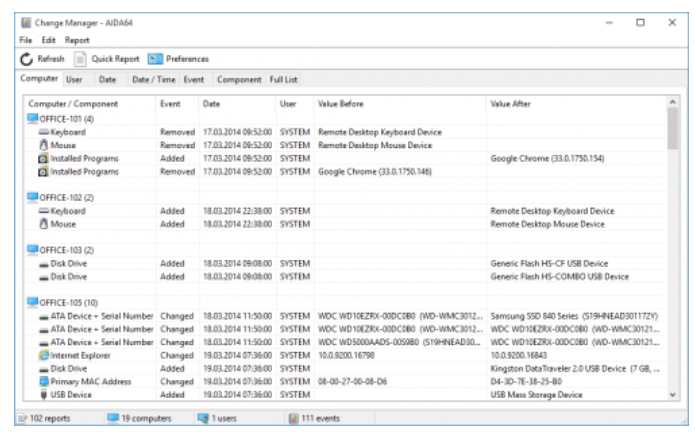Sort by the User column header
Viewport: 695px width, 432px height.
[295, 104]
